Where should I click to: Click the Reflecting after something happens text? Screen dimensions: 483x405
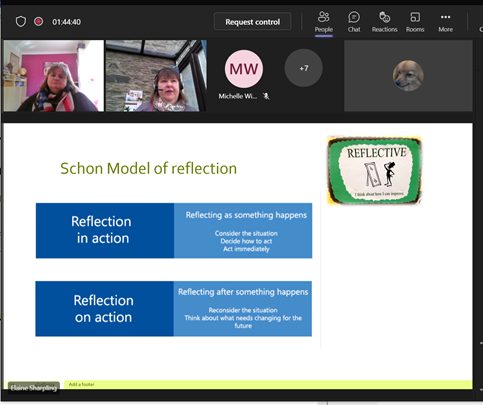243,292
